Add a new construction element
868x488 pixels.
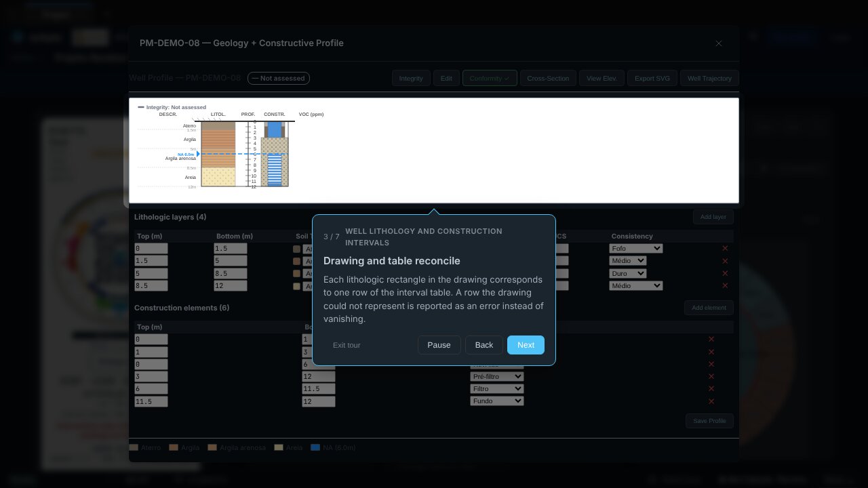click(x=709, y=308)
